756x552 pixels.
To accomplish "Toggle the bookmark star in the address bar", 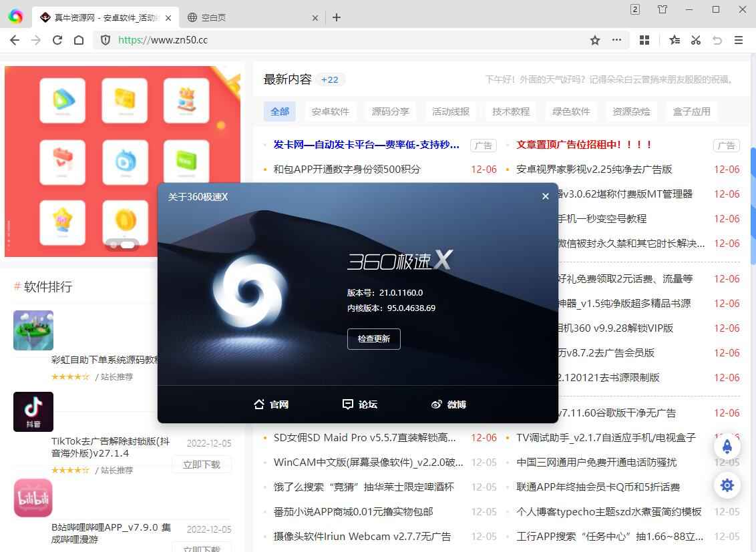I will tap(594, 40).
